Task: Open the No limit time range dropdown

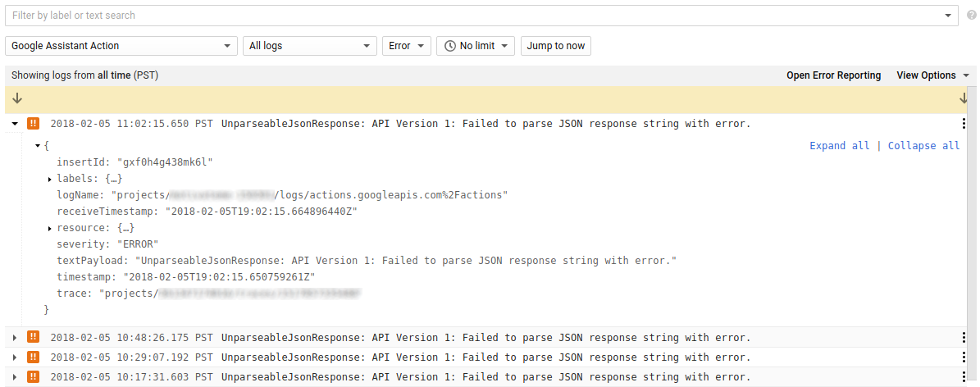Action: 476,46
